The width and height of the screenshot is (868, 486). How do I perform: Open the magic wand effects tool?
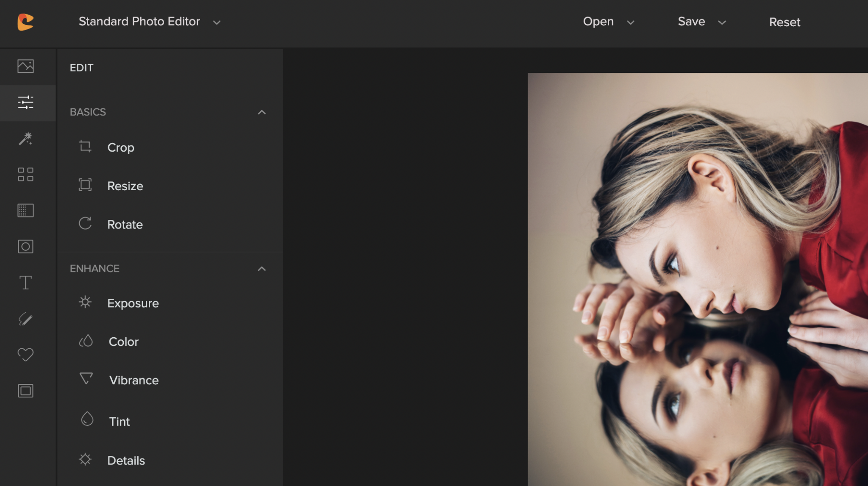[x=25, y=139]
